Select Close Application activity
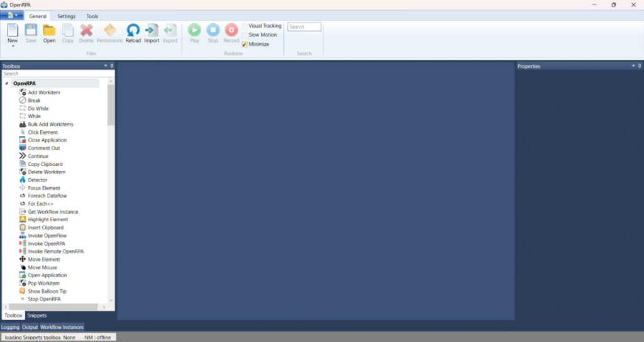 [43, 140]
